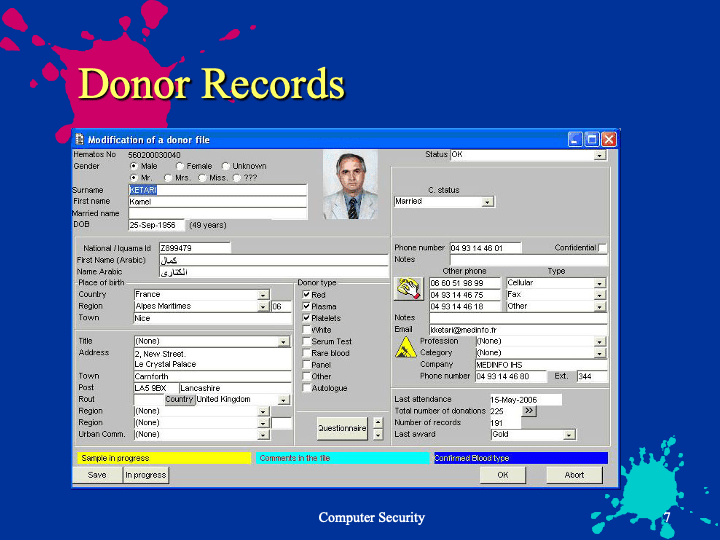Expand the Last award Gold dropdown

click(569, 435)
